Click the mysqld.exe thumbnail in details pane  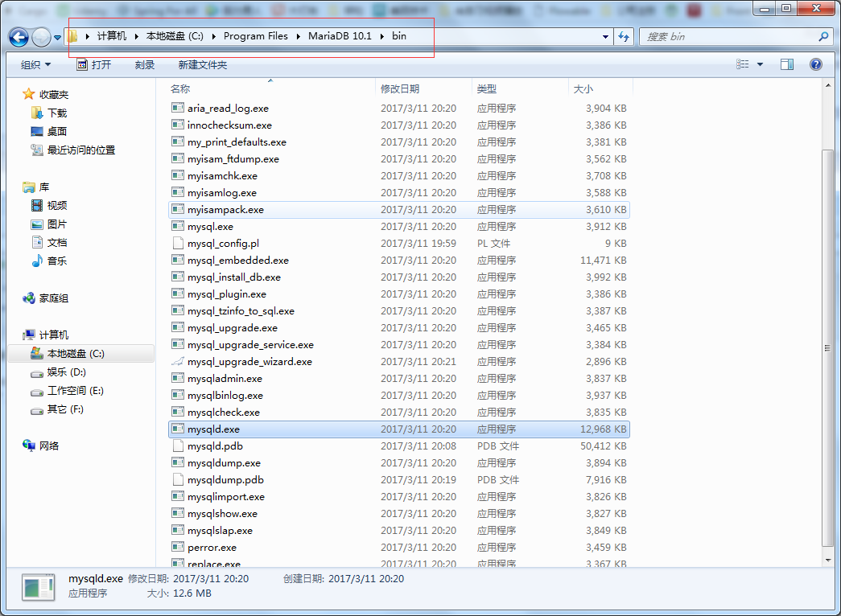[x=38, y=586]
